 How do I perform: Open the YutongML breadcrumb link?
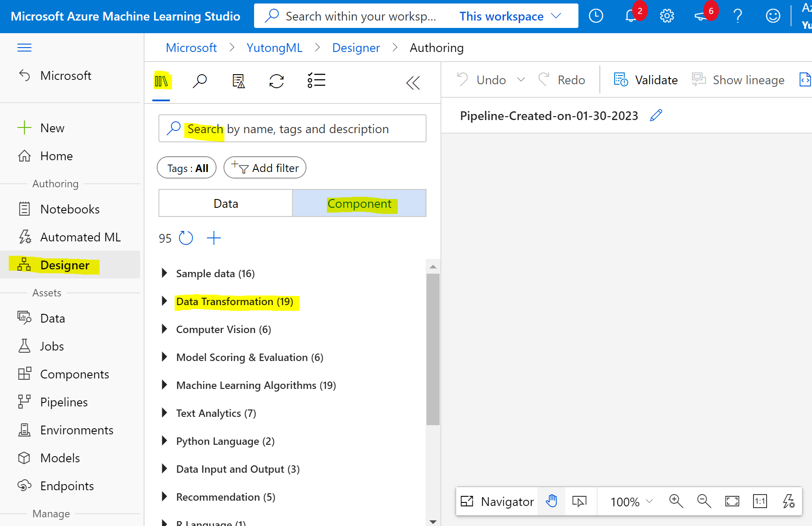tap(274, 48)
